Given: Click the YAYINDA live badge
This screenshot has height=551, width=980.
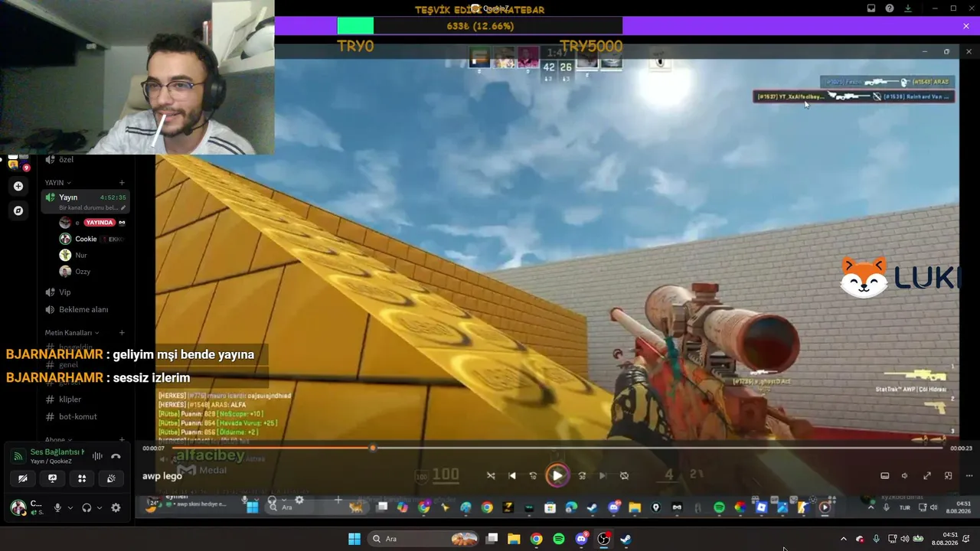Looking at the screenshot, I should point(100,223).
